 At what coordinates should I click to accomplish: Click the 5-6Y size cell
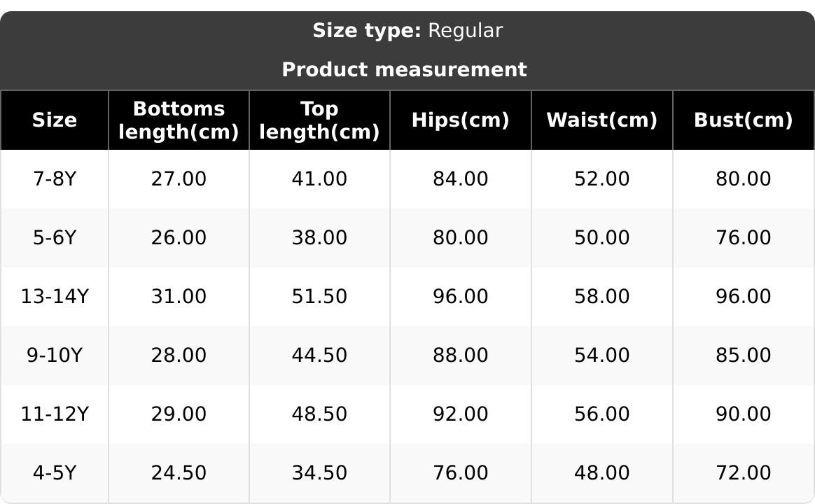tap(55, 238)
